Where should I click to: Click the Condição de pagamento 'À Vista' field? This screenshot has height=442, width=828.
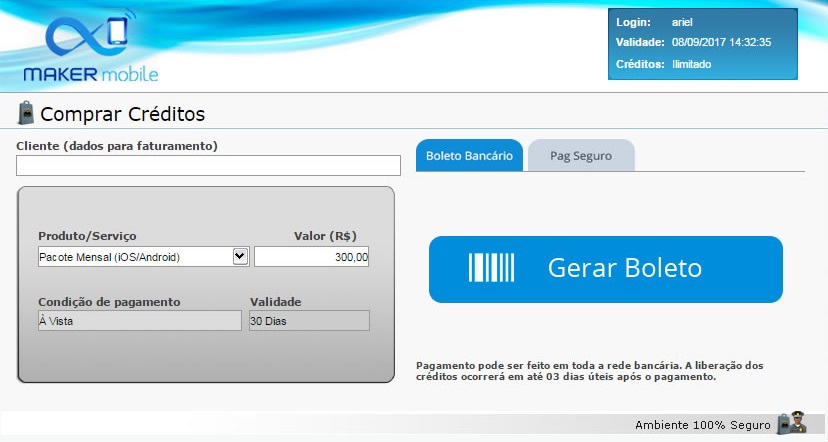pos(139,321)
